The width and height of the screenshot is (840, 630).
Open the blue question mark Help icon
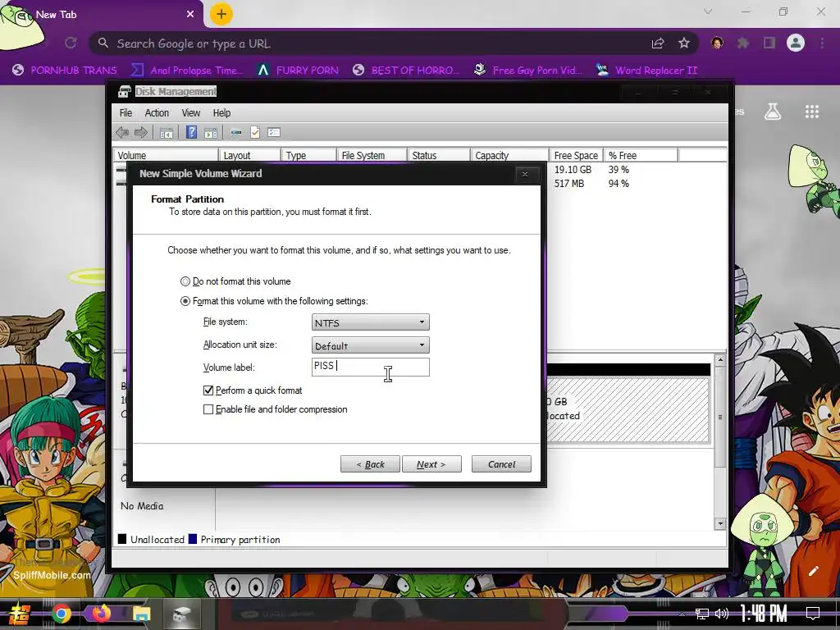coord(191,132)
